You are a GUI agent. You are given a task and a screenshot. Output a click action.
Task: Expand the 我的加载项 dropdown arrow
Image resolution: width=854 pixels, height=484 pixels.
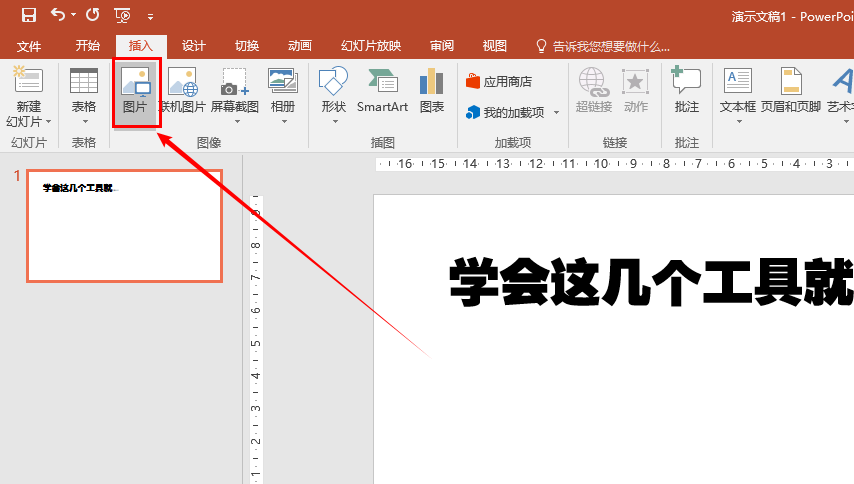[557, 113]
